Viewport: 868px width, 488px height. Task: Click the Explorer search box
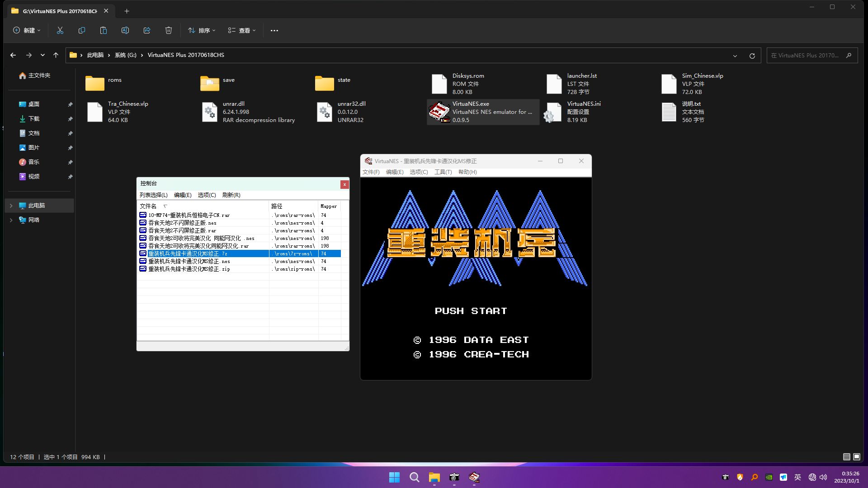point(812,55)
